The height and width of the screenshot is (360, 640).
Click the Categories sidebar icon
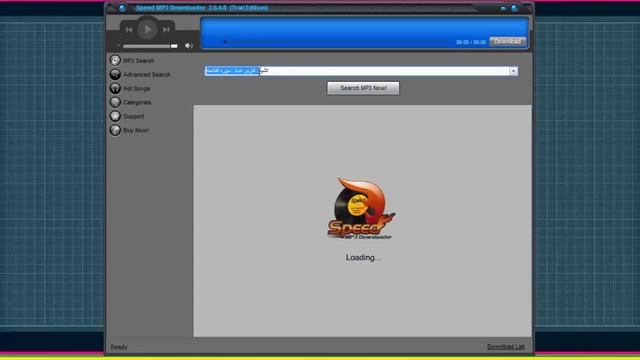[x=115, y=102]
